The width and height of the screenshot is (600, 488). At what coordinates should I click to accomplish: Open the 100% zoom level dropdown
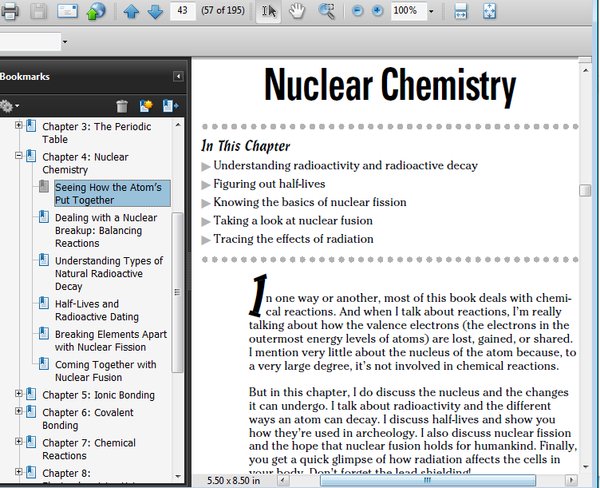(431, 11)
